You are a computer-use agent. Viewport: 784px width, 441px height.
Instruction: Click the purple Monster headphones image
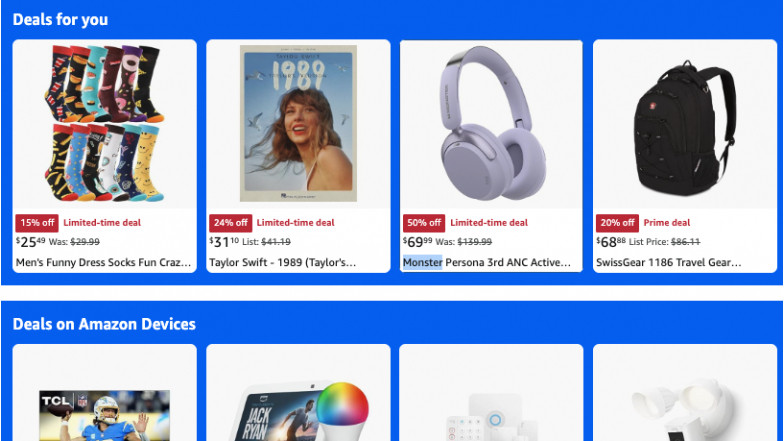[x=492, y=124]
